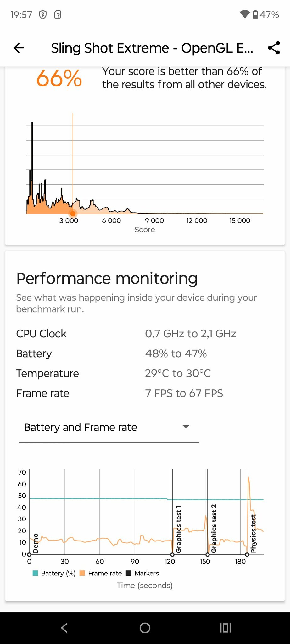Tap the Sling Shot Extreme title text

[152, 48]
